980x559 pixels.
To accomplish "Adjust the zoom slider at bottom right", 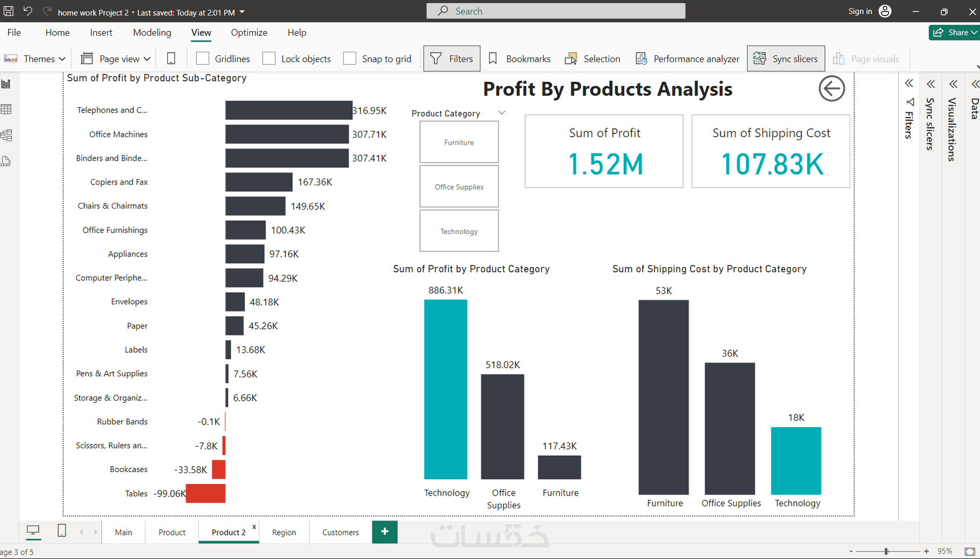I will (887, 551).
